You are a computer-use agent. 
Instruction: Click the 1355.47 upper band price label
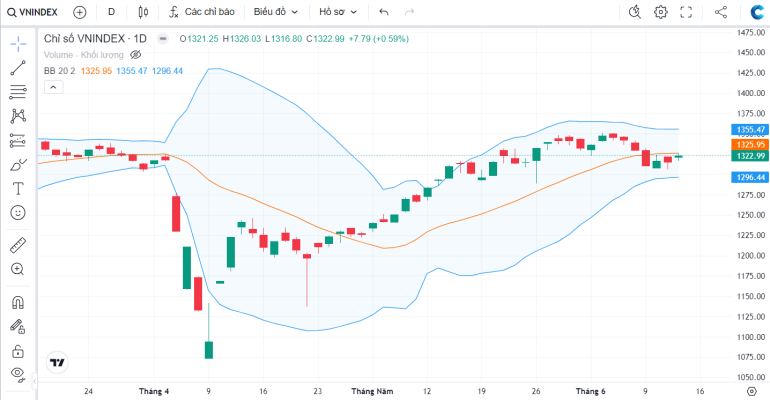(x=750, y=130)
